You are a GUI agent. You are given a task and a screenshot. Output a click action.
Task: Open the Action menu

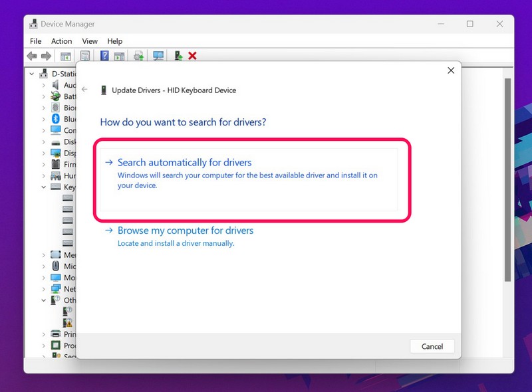[61, 41]
